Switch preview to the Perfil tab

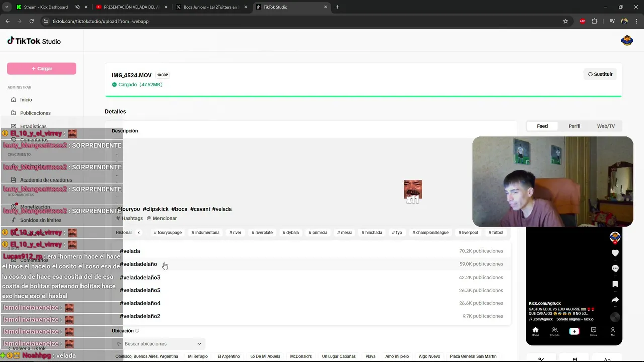[574, 126]
